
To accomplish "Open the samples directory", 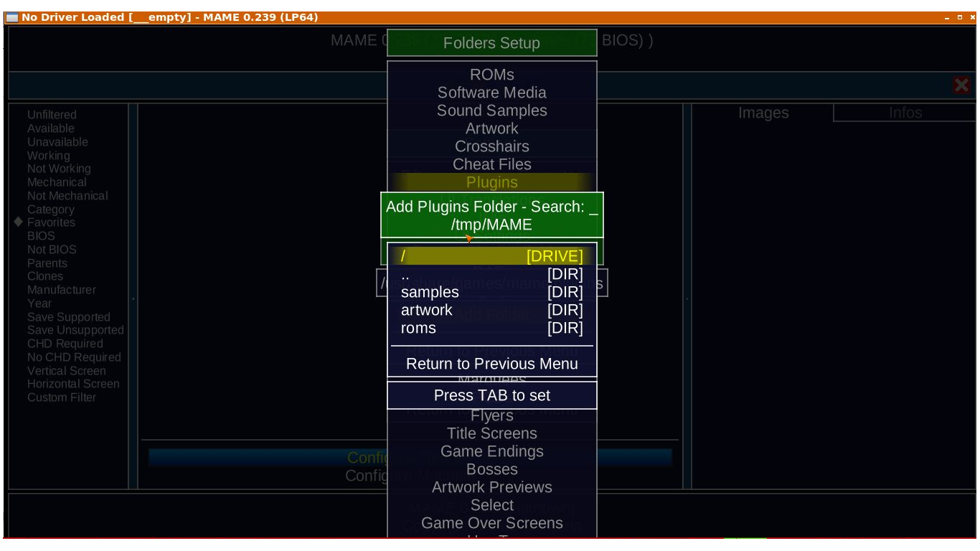I will click(x=491, y=292).
